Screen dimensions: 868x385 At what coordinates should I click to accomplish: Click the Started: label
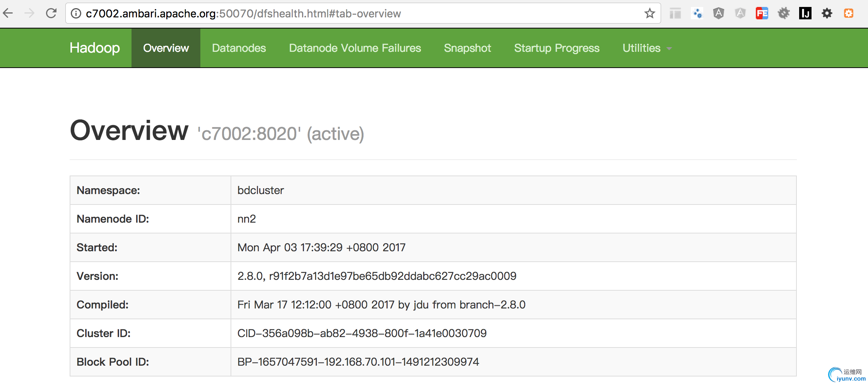coord(97,247)
